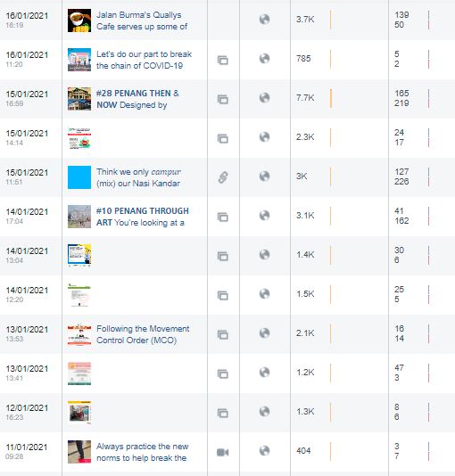Click photo icon for Movement Control Order post
This screenshot has height=476, width=455.
223,334
